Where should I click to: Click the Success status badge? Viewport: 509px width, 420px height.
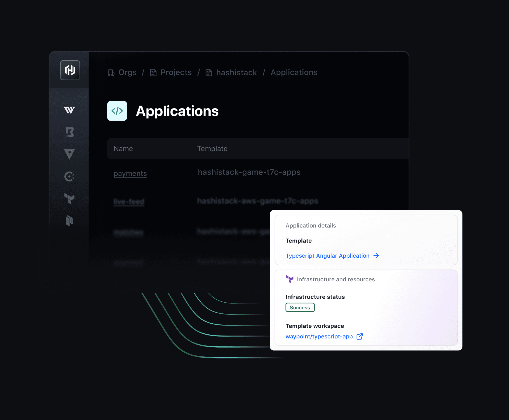tap(300, 307)
